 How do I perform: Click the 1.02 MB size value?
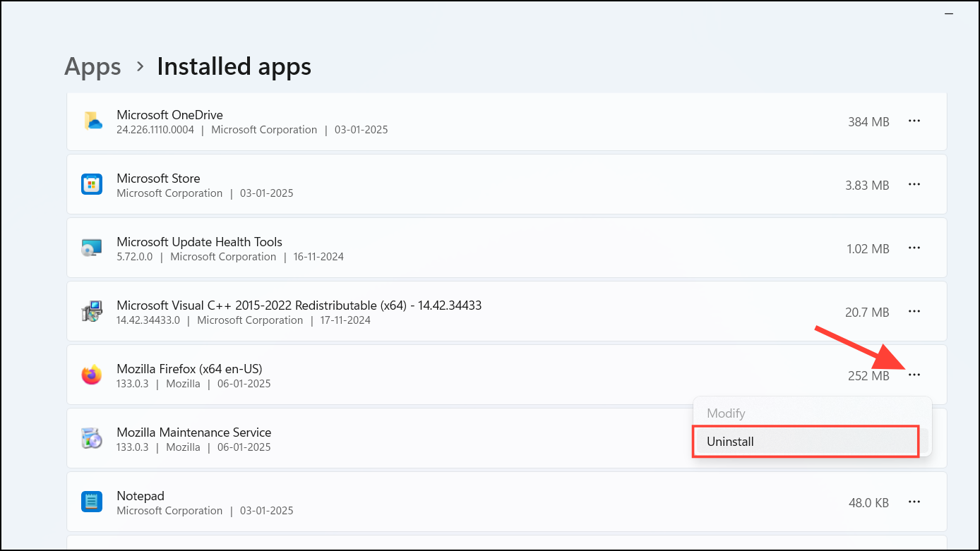pyautogui.click(x=867, y=248)
